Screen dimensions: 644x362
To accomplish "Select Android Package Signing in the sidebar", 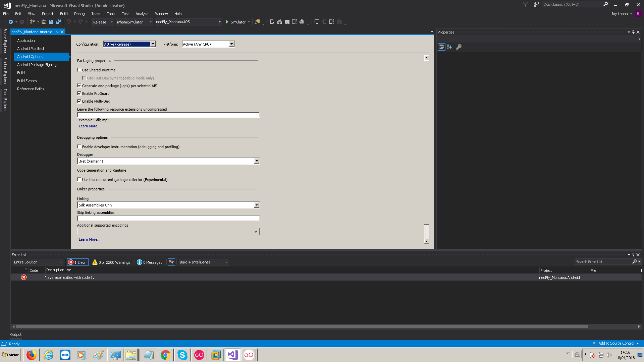I will (x=37, y=64).
